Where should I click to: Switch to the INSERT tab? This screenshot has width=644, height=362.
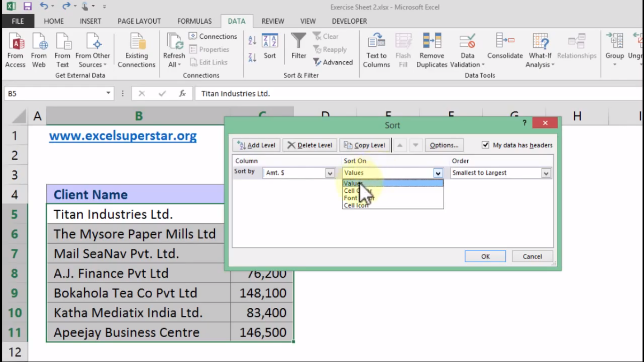[x=91, y=21]
